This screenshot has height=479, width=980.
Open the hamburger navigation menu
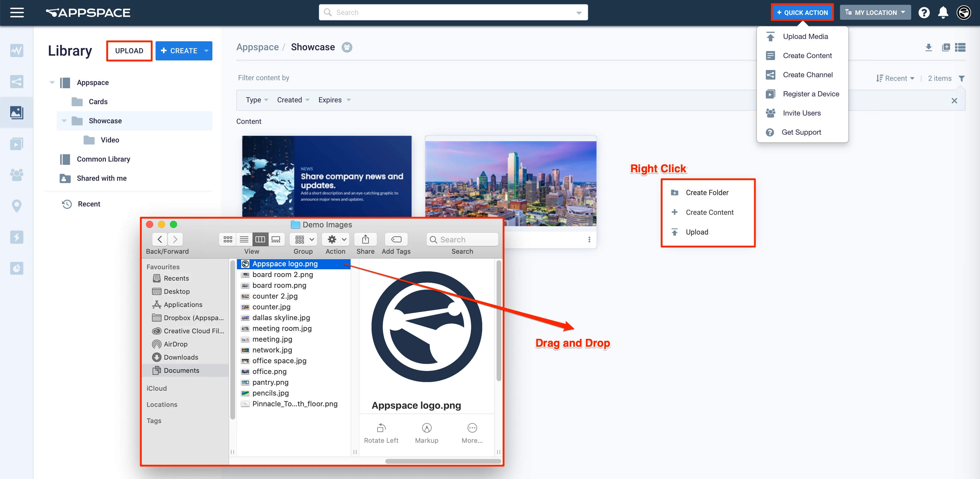pos(17,13)
